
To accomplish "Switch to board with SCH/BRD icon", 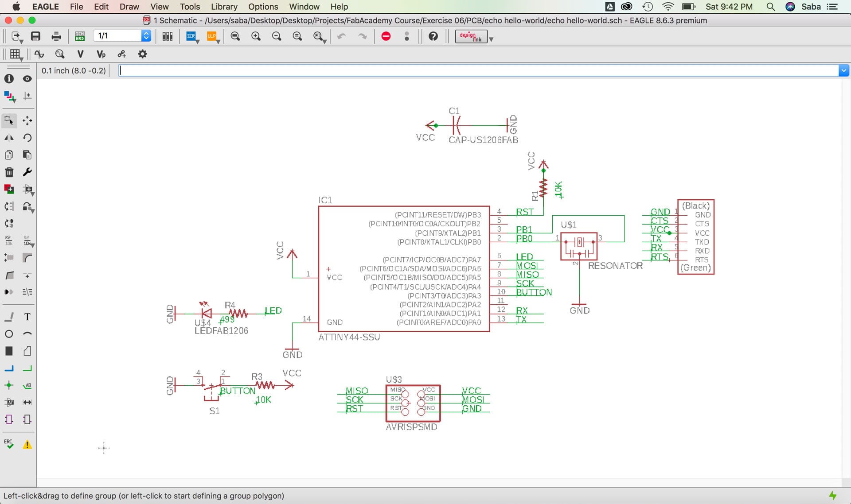I will point(80,36).
